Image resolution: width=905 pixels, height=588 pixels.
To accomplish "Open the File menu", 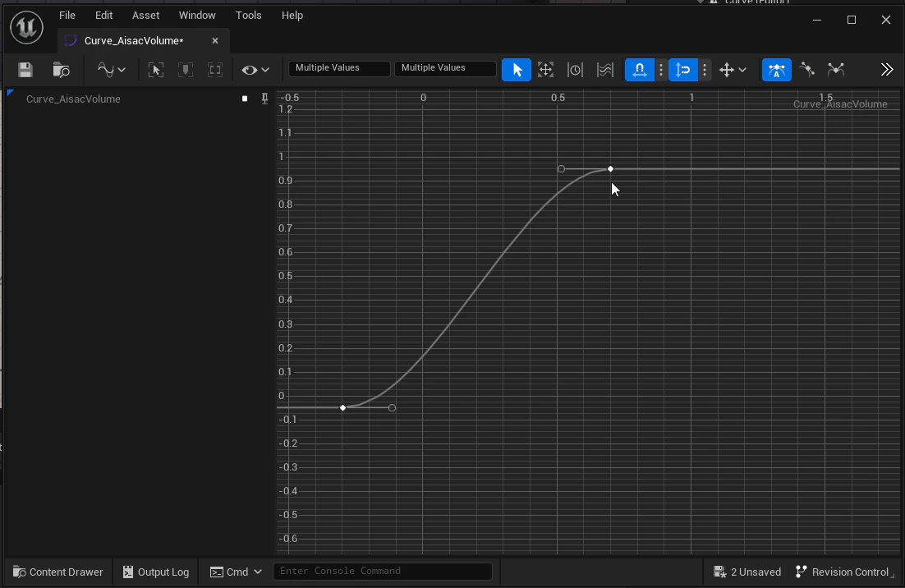I will (x=67, y=16).
